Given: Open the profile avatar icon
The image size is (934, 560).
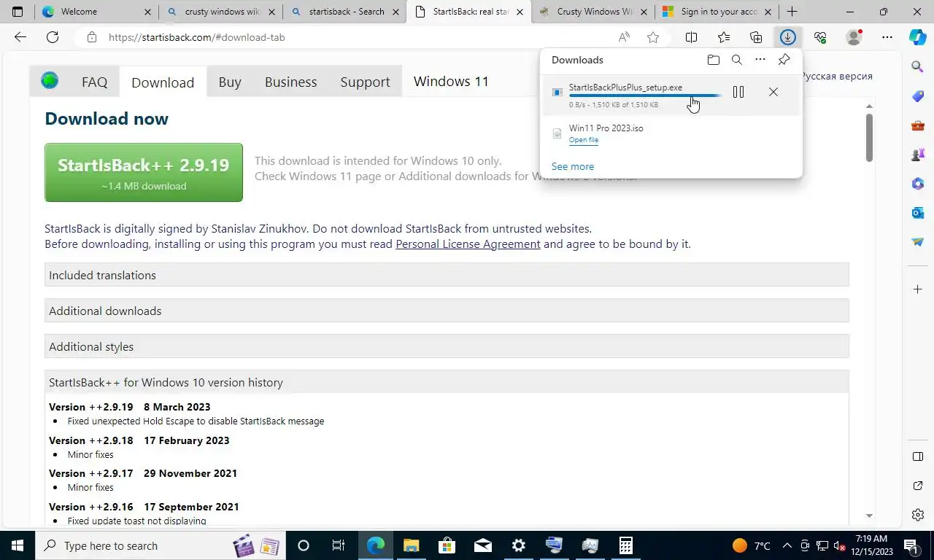Looking at the screenshot, I should click(854, 37).
